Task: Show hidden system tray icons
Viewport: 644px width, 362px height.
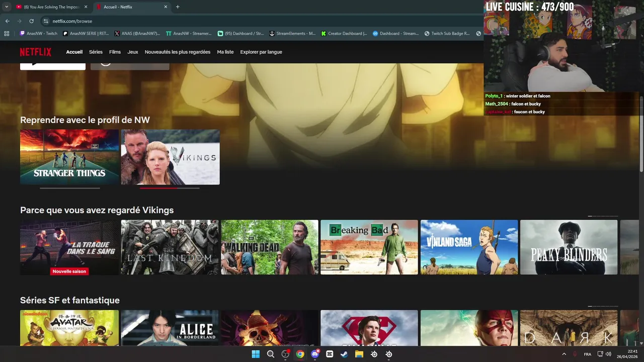Action: click(x=564, y=354)
